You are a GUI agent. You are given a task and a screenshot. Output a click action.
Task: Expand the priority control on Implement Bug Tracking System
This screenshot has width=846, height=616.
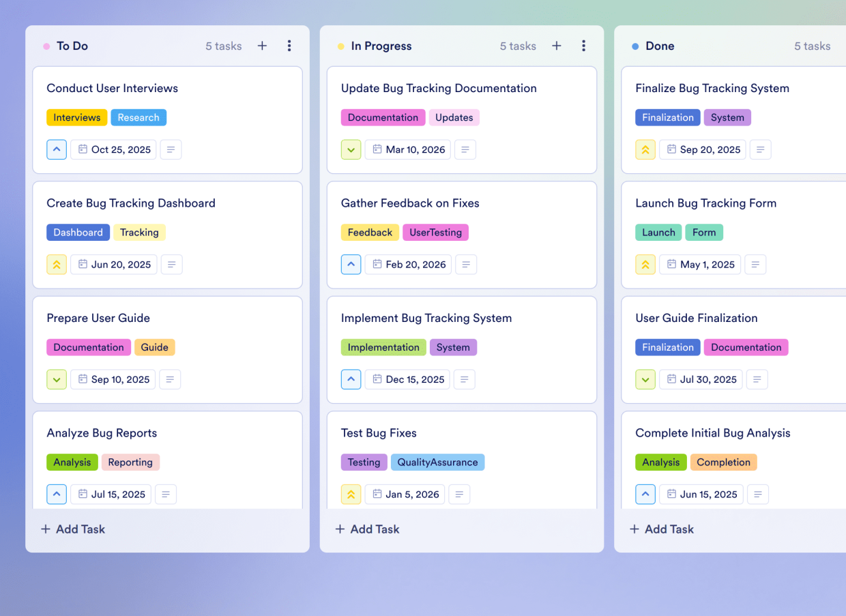point(351,379)
